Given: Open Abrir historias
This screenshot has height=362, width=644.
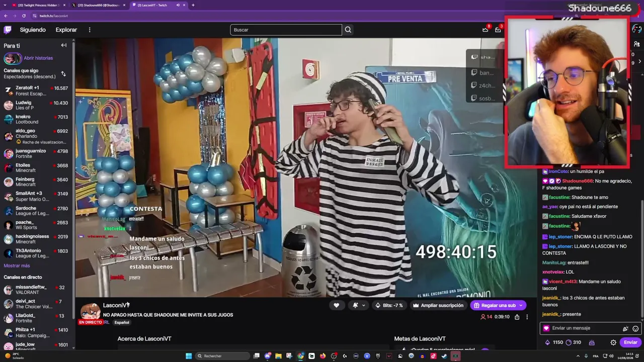Looking at the screenshot, I should [x=38, y=58].
